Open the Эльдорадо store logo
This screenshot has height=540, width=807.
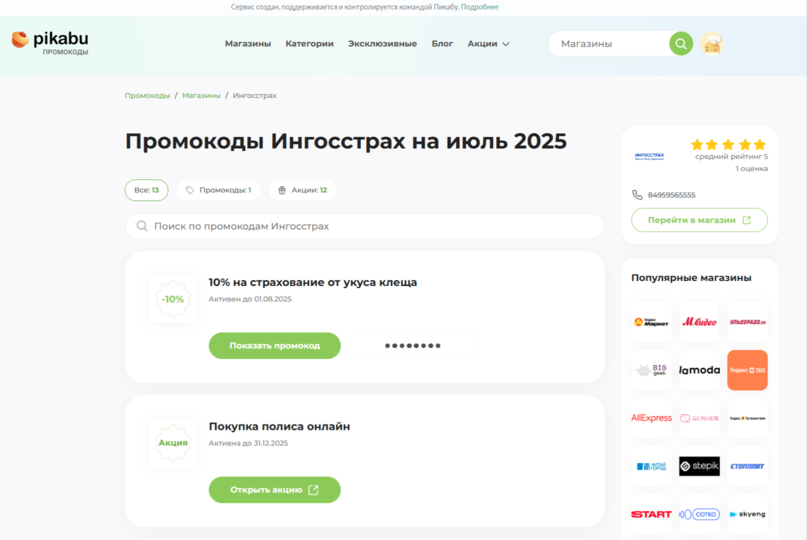click(747, 322)
